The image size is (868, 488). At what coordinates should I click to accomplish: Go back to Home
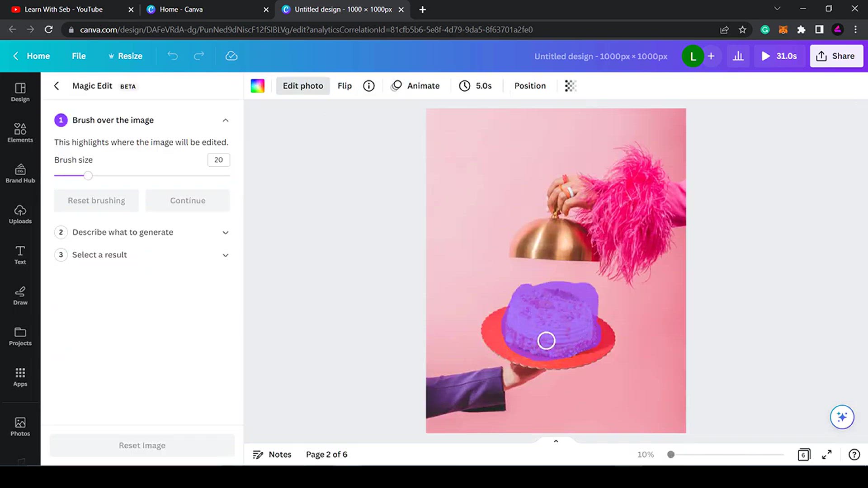point(31,56)
